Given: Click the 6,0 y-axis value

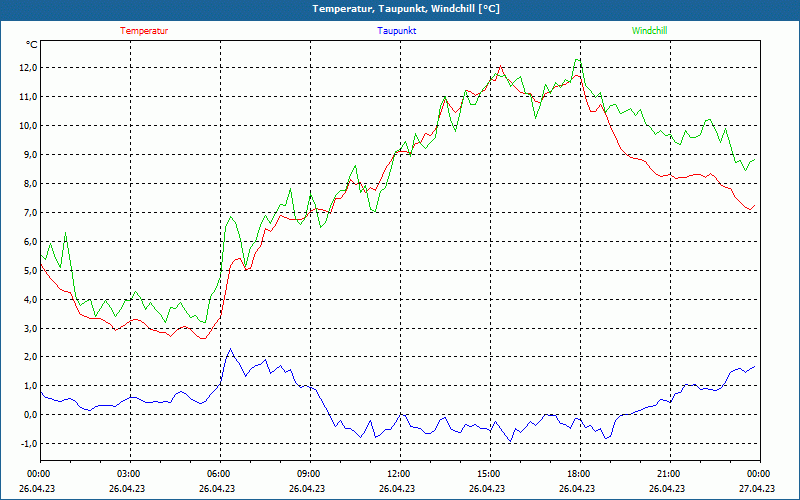Looking at the screenshot, I should (x=31, y=241).
